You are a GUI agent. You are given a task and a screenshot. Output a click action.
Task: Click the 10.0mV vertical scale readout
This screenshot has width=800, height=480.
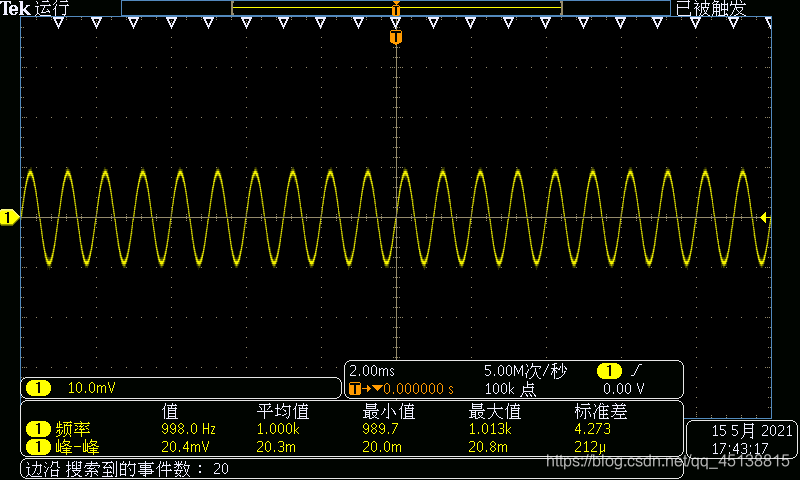pos(91,388)
